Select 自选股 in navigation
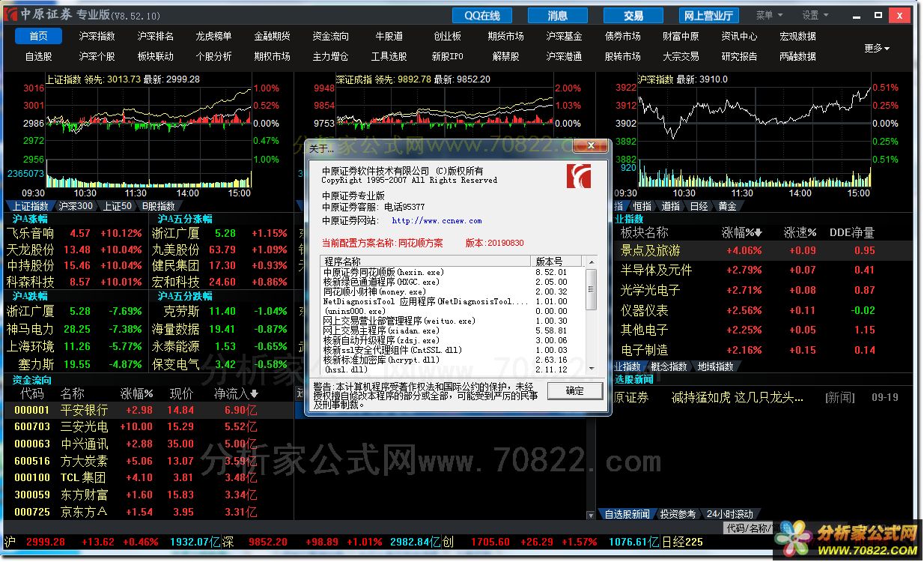924x562 pixels. (x=39, y=56)
